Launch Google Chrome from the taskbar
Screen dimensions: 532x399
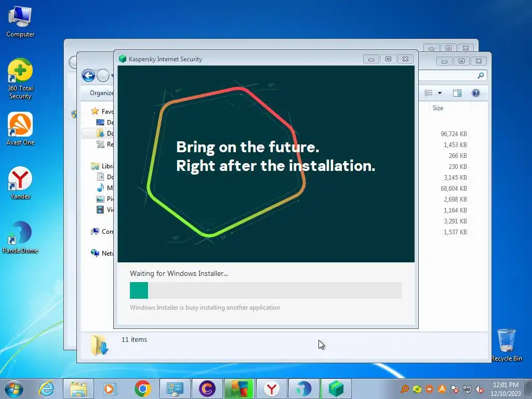142,389
